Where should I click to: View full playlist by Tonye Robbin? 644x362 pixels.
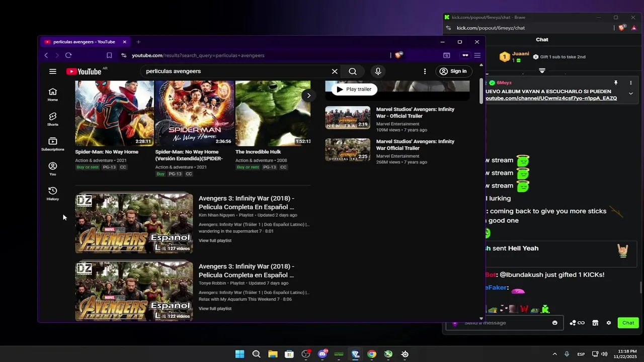click(215, 308)
